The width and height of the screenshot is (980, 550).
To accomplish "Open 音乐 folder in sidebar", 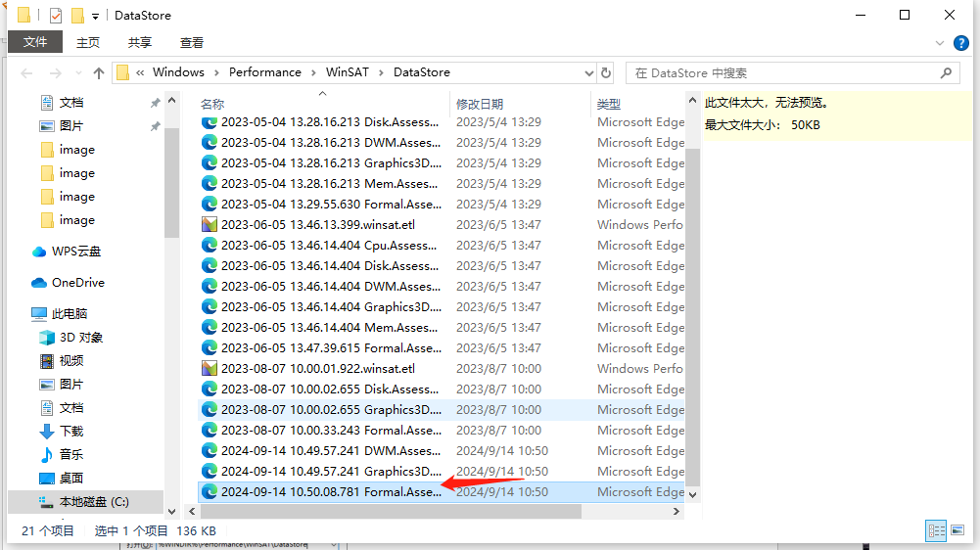I will point(70,454).
